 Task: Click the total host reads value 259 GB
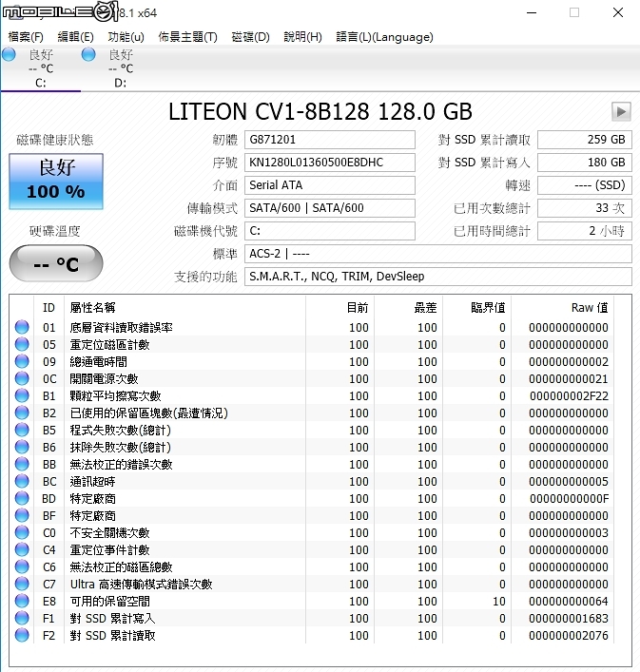click(x=585, y=140)
